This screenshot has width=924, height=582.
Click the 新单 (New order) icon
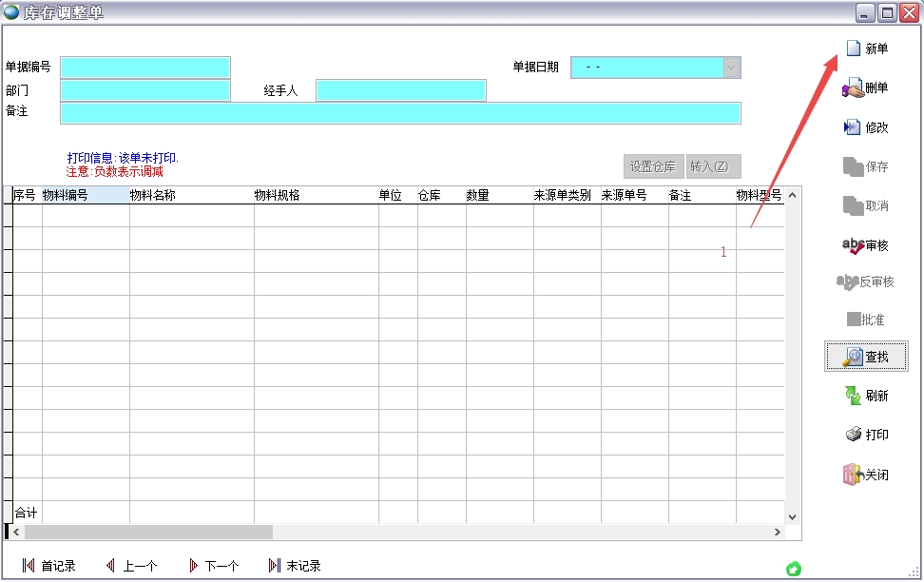pos(853,48)
